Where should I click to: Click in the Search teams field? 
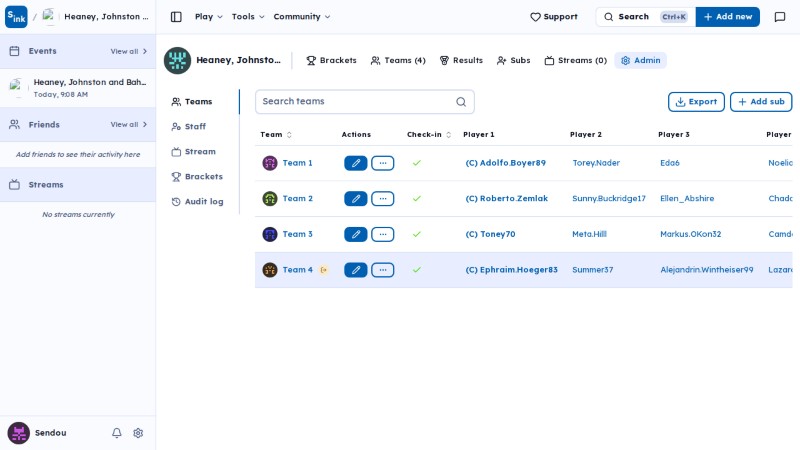[x=364, y=102]
